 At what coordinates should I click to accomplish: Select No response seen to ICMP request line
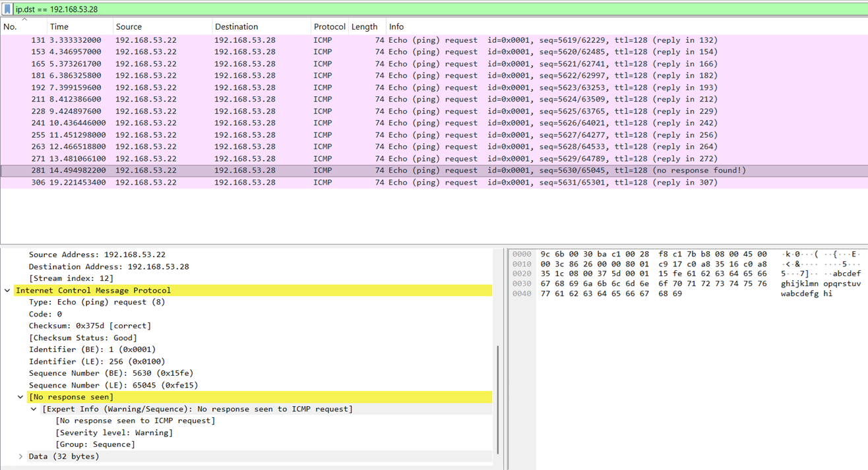[135, 421]
